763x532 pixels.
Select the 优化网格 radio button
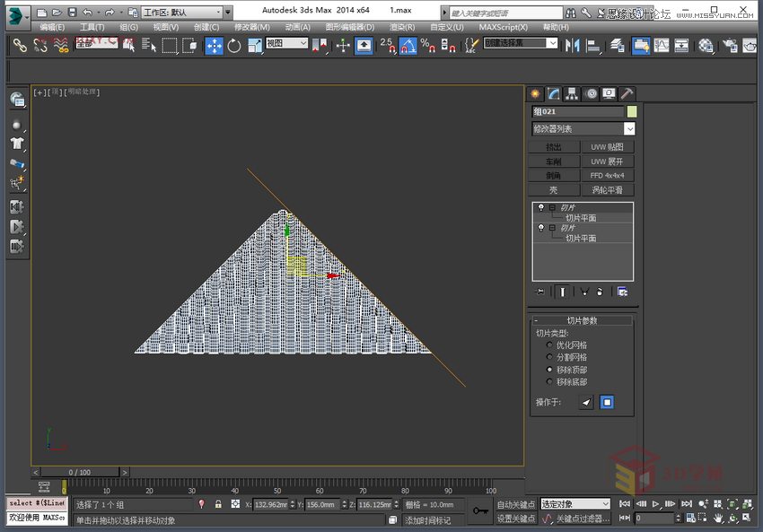click(x=549, y=344)
